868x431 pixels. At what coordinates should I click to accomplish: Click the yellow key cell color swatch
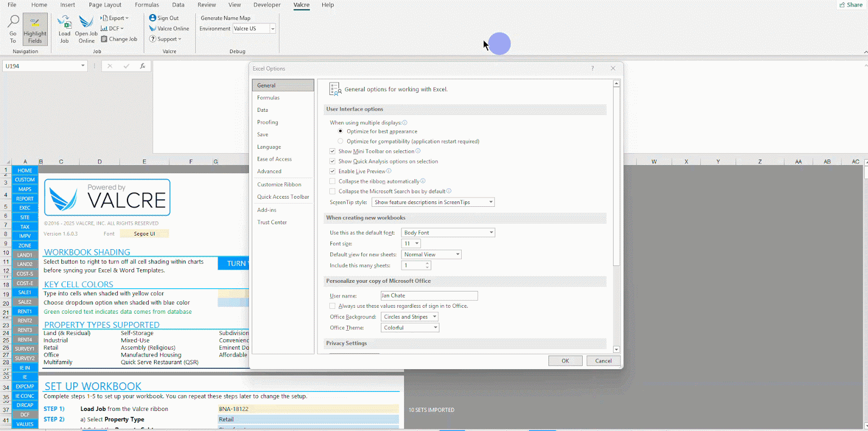(x=233, y=294)
